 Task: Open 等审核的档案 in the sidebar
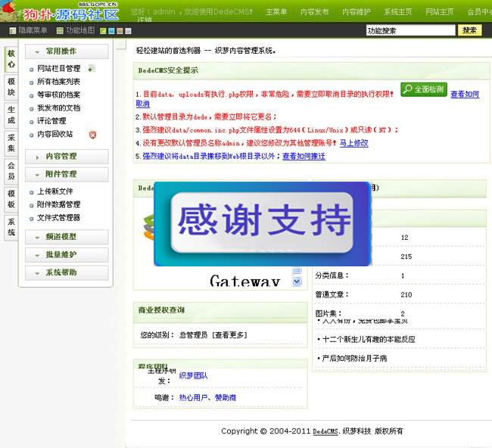point(59,95)
